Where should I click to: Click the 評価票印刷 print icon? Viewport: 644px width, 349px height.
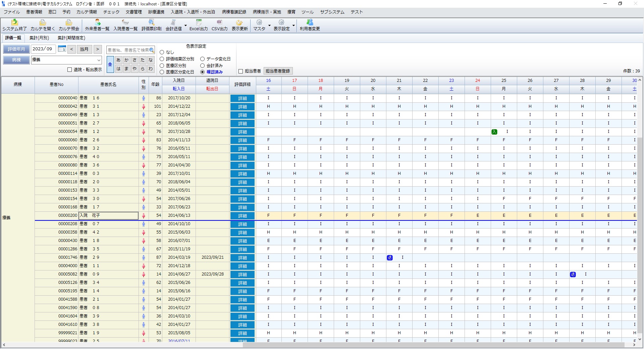151,22
